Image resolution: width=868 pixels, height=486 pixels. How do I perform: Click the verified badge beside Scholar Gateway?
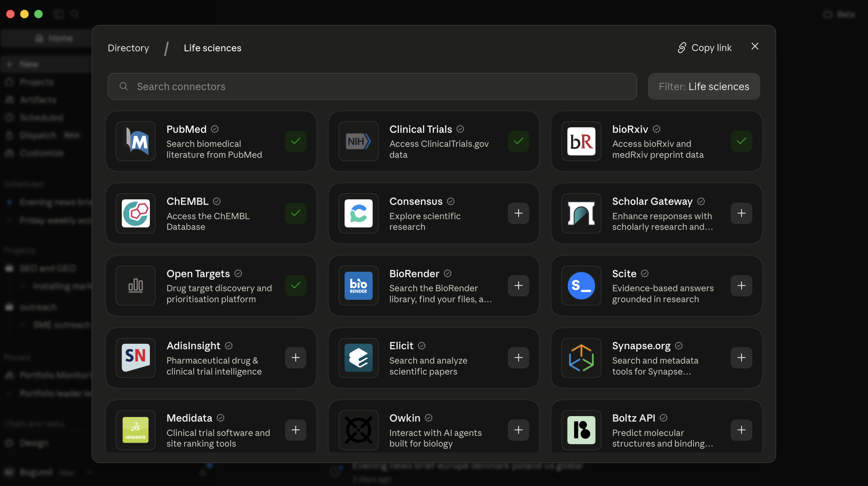(701, 201)
